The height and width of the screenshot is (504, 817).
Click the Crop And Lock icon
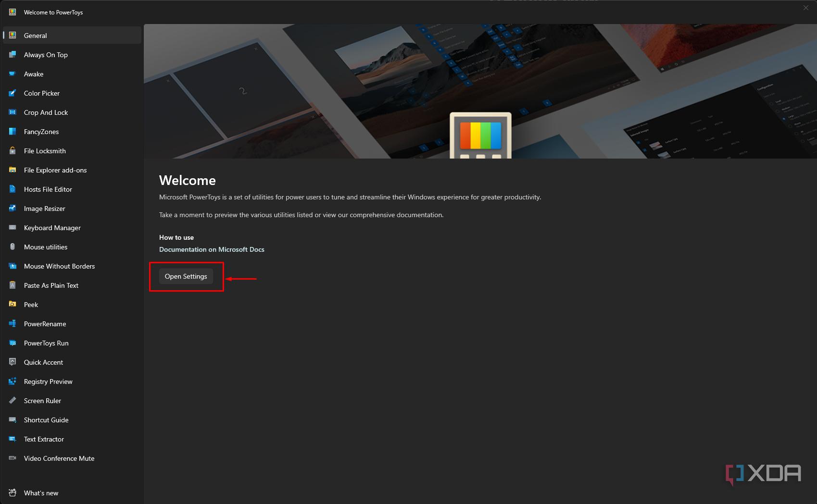13,112
